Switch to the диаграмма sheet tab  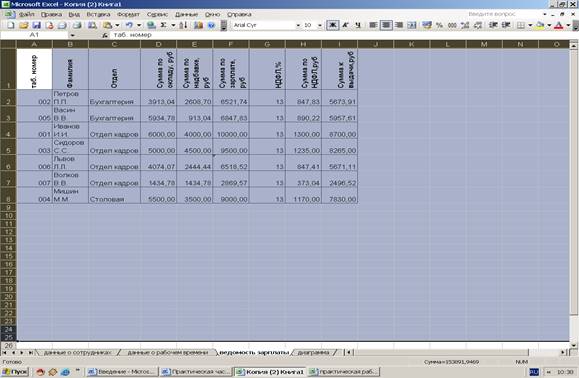(x=313, y=353)
